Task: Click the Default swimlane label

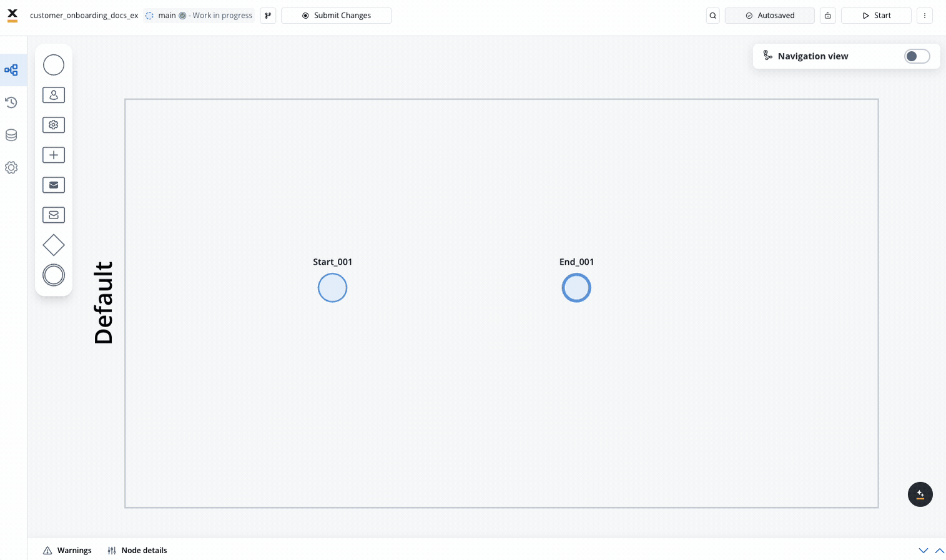Action: pos(104,303)
